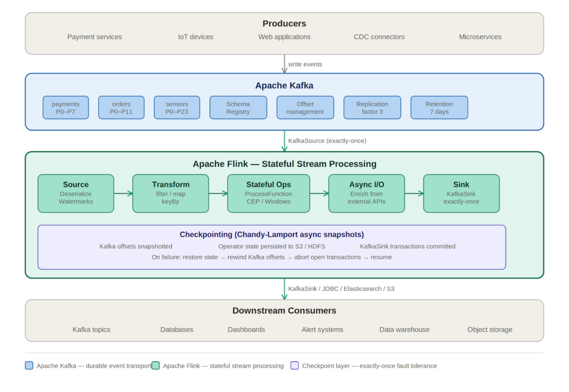Click the Kafka topics consumer label
The image size is (569, 392).
click(92, 330)
